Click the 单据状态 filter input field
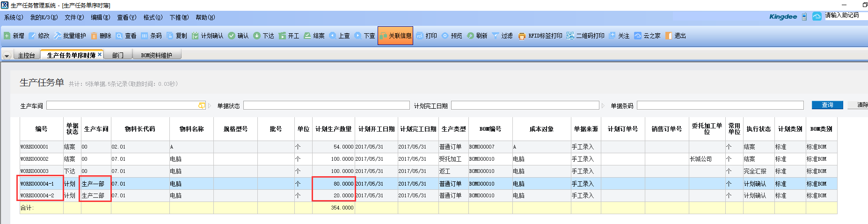The image size is (868, 224). pos(326,105)
